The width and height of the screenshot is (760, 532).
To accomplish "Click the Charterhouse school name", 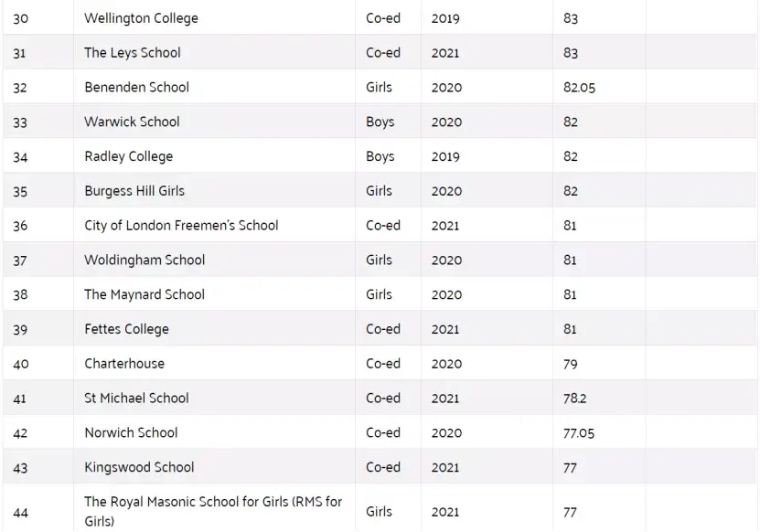I will pos(124,364).
